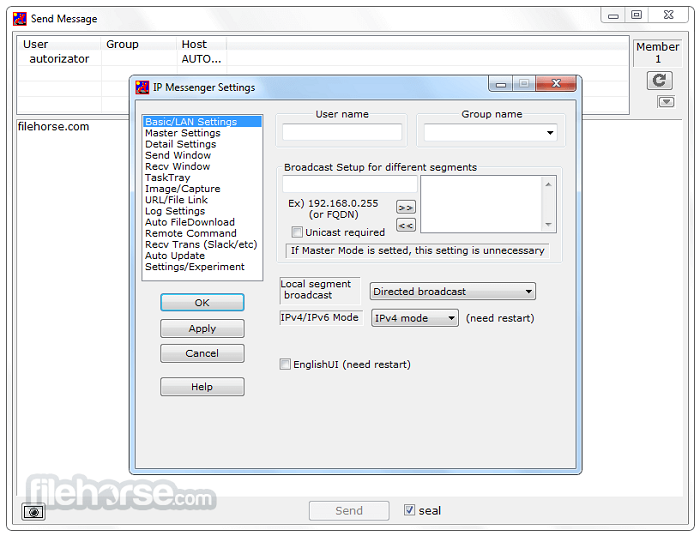Click the Send Message window title icon
Viewport: 700px width, 536px height.
click(x=20, y=18)
